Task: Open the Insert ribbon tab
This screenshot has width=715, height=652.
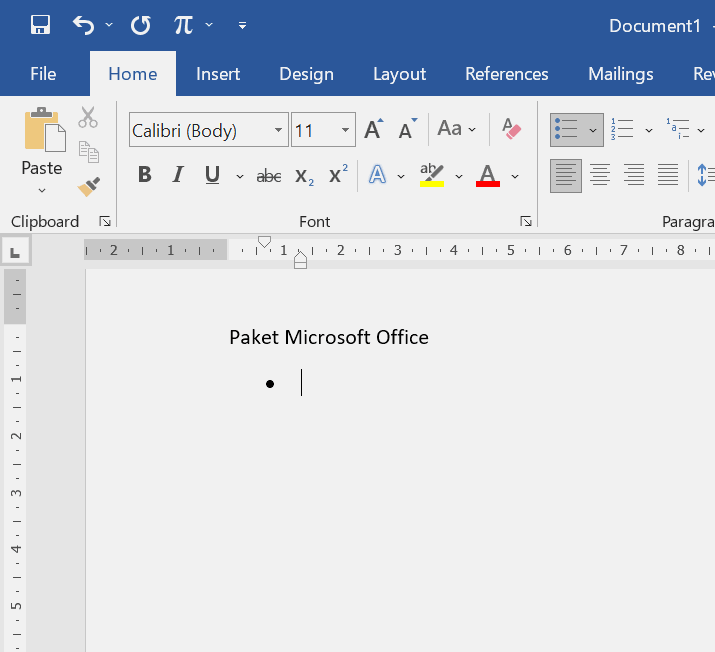Action: click(x=218, y=74)
